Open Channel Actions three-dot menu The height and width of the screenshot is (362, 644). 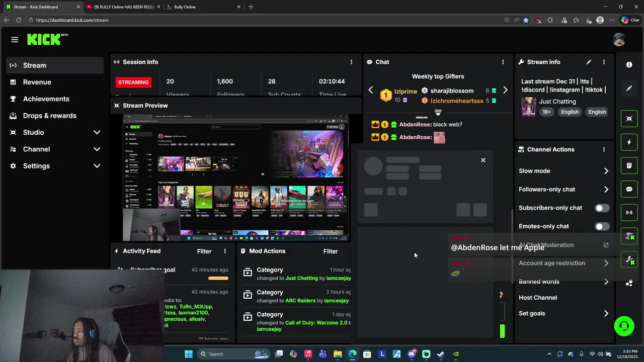coord(604,149)
